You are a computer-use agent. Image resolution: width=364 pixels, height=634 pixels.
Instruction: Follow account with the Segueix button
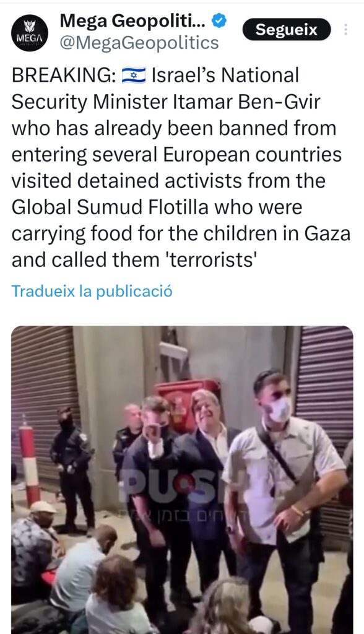[x=287, y=30]
